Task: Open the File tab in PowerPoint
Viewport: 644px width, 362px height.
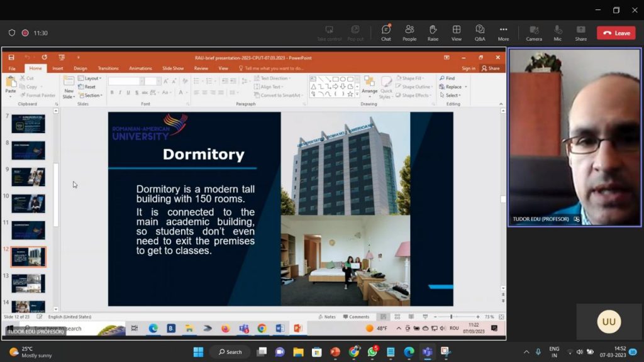Action: pos(13,69)
